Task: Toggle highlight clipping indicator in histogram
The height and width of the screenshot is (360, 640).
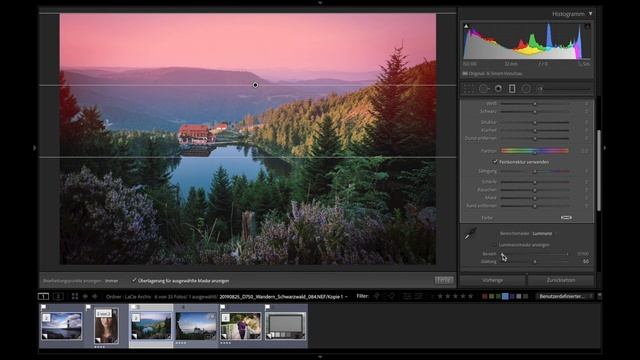Action: [587, 26]
